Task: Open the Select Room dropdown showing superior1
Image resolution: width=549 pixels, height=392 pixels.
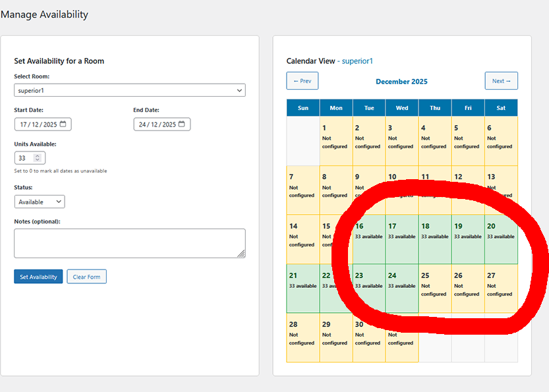Action: 130,90
